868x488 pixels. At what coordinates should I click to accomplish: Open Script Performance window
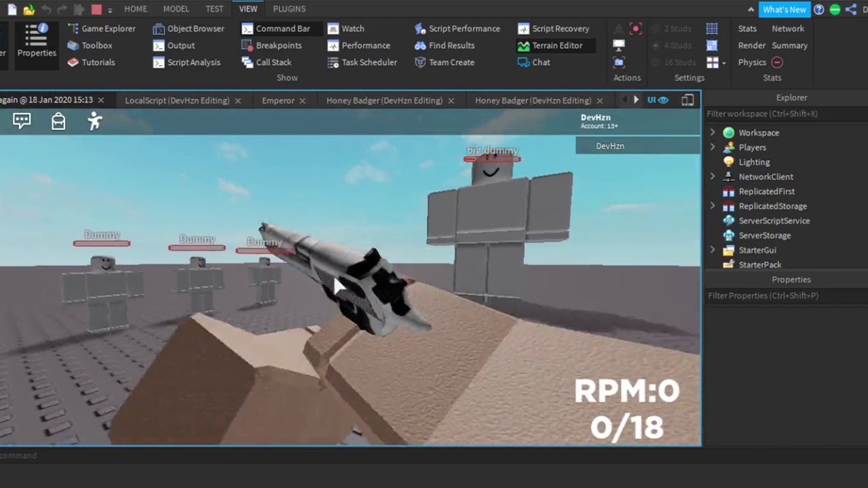coord(457,28)
